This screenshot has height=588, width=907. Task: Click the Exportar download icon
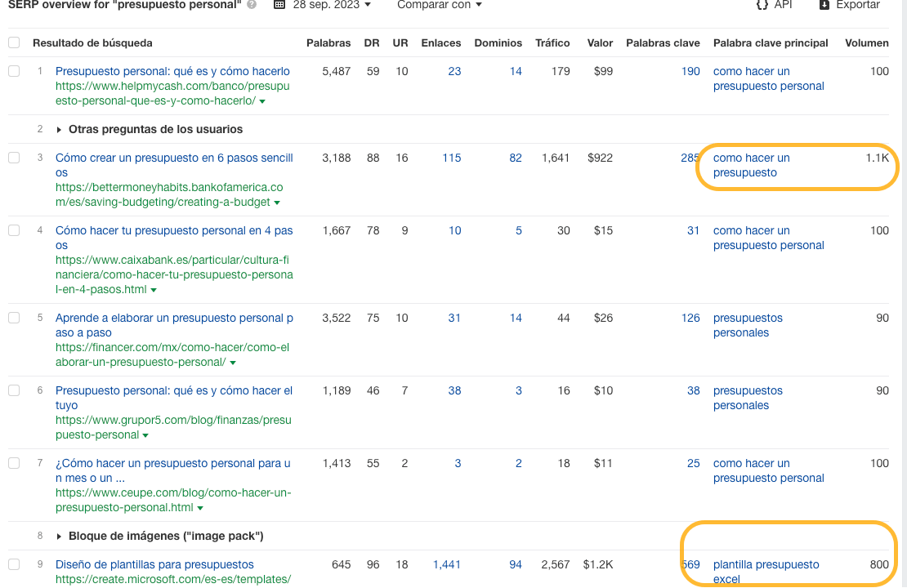click(x=824, y=7)
